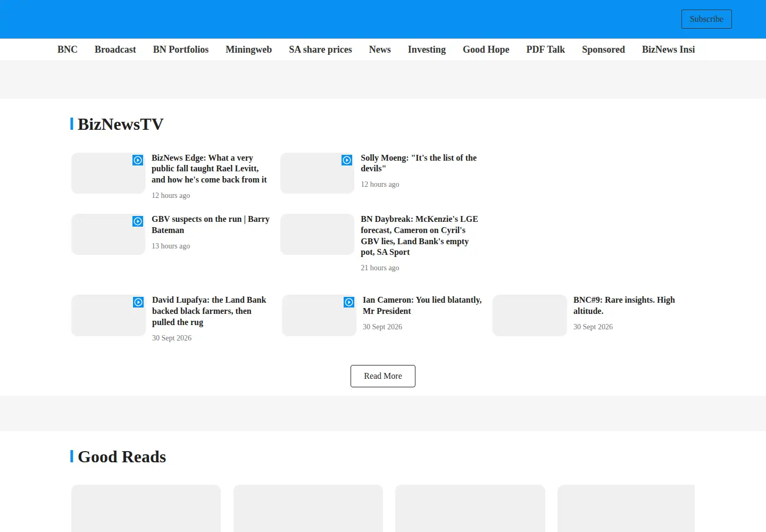The width and height of the screenshot is (766, 532).
Task: Open David Lupafya Land Bank headline
Action: pyautogui.click(x=209, y=311)
